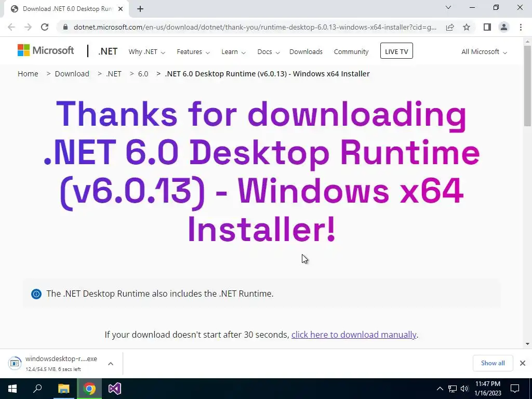This screenshot has height=399, width=532.
Task: Click the .NET brand link
Action: tap(108, 51)
